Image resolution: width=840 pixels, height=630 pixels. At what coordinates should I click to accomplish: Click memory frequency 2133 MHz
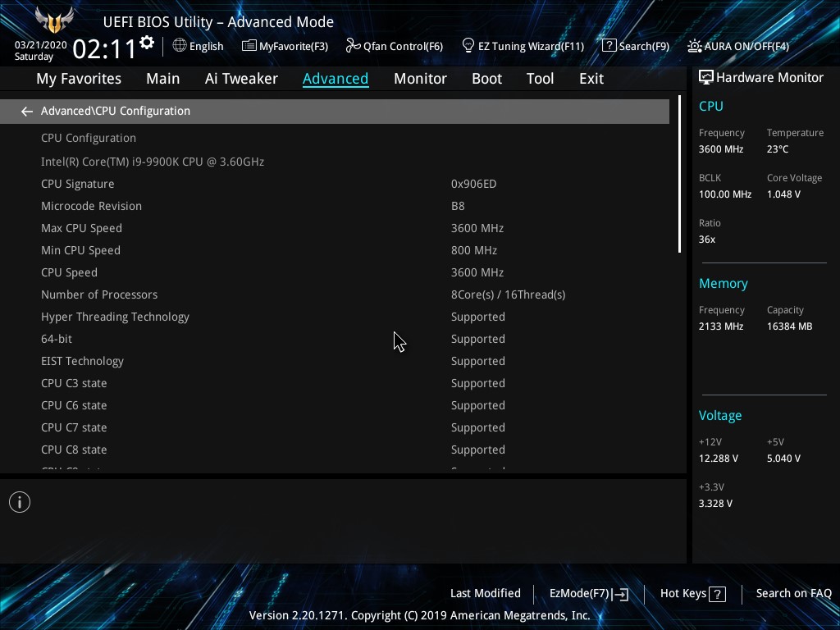[720, 326]
